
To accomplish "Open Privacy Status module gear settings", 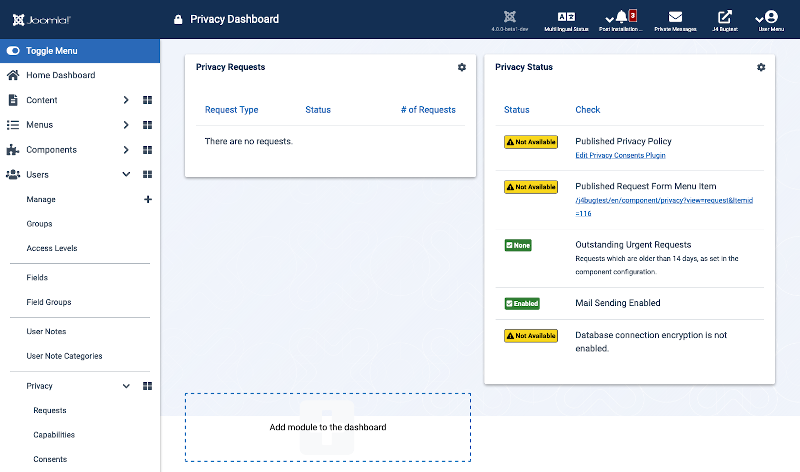I will pyautogui.click(x=761, y=67).
